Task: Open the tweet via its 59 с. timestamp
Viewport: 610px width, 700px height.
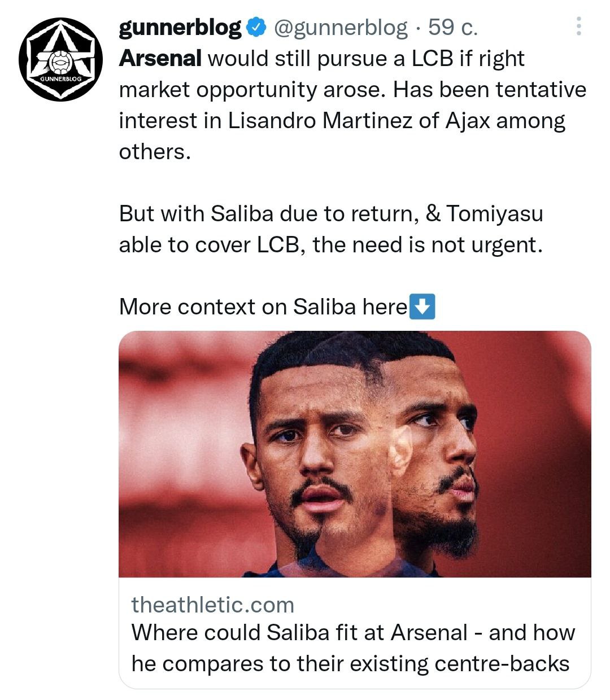Action: tap(453, 27)
